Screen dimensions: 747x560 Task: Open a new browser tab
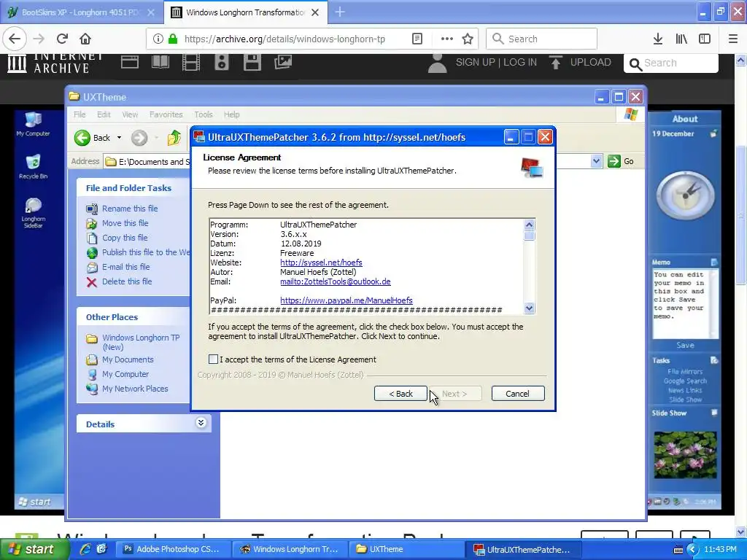click(x=340, y=12)
